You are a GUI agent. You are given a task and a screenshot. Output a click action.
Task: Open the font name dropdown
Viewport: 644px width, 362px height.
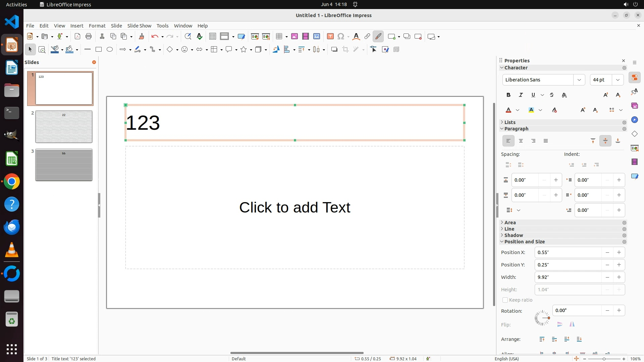579,80
